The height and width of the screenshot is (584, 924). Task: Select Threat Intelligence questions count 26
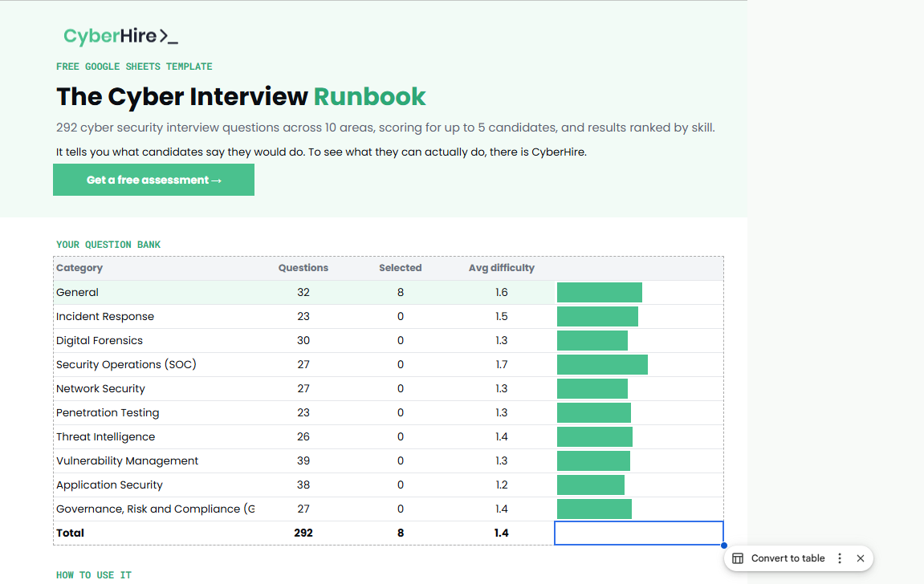click(303, 437)
